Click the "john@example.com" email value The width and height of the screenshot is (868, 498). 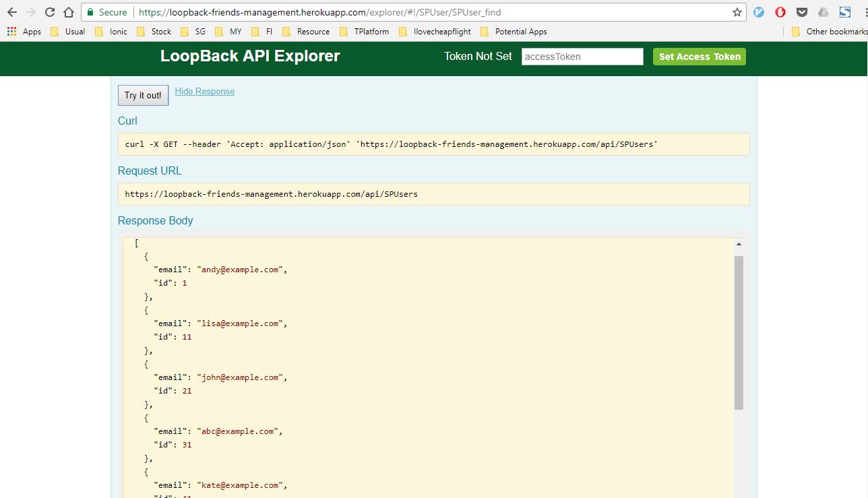pyautogui.click(x=239, y=377)
